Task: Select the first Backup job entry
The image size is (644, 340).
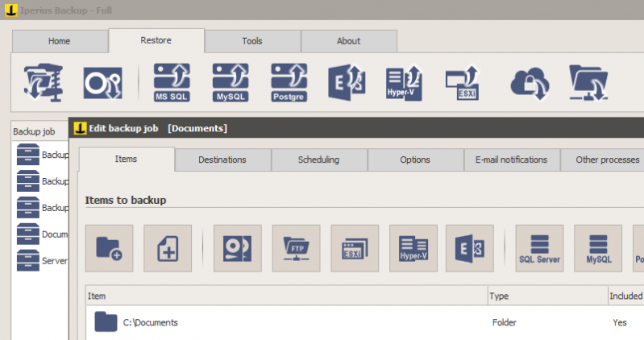Action: [42, 155]
